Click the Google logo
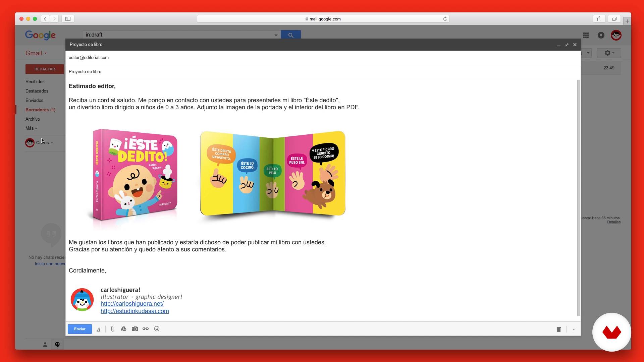644x362 pixels. 40,35
